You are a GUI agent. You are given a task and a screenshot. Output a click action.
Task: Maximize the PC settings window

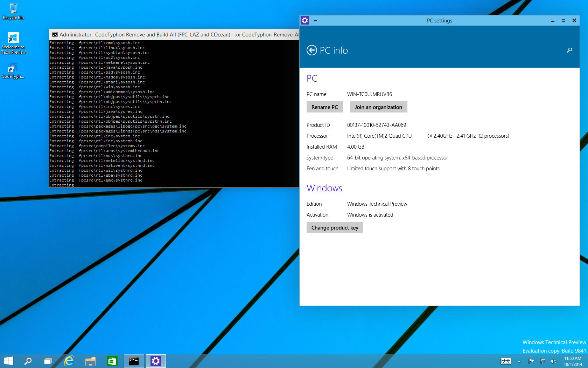pyautogui.click(x=563, y=21)
